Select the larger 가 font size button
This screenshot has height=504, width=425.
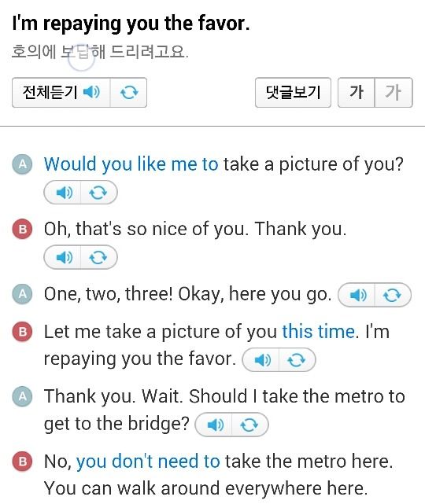(357, 92)
